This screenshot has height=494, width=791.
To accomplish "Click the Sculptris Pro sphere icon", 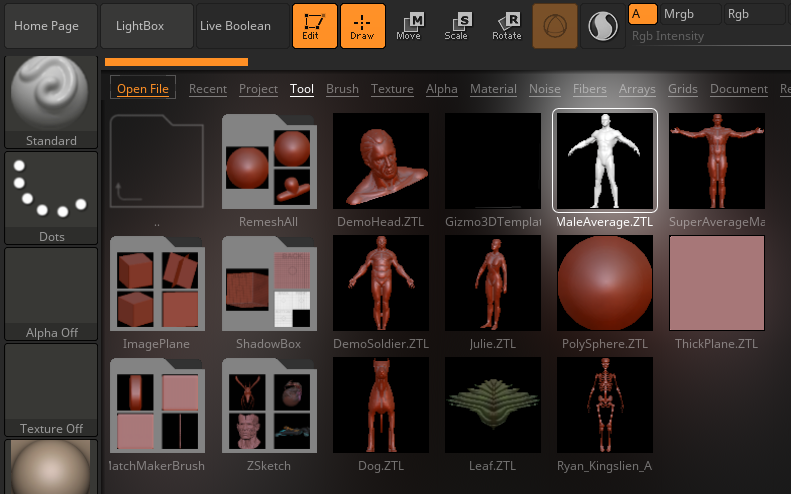I will tap(603, 26).
